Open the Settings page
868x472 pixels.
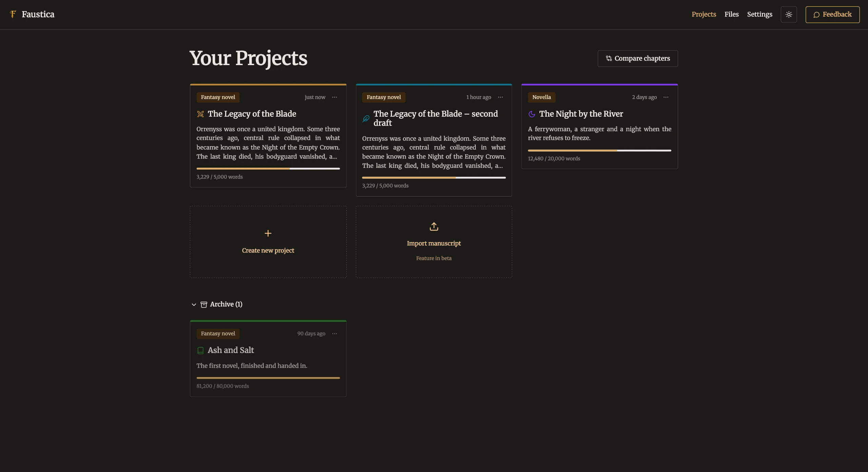(x=759, y=14)
